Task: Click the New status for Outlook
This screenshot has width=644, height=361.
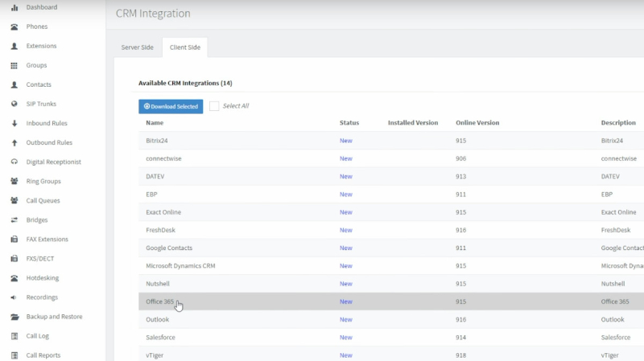Action: pos(346,319)
